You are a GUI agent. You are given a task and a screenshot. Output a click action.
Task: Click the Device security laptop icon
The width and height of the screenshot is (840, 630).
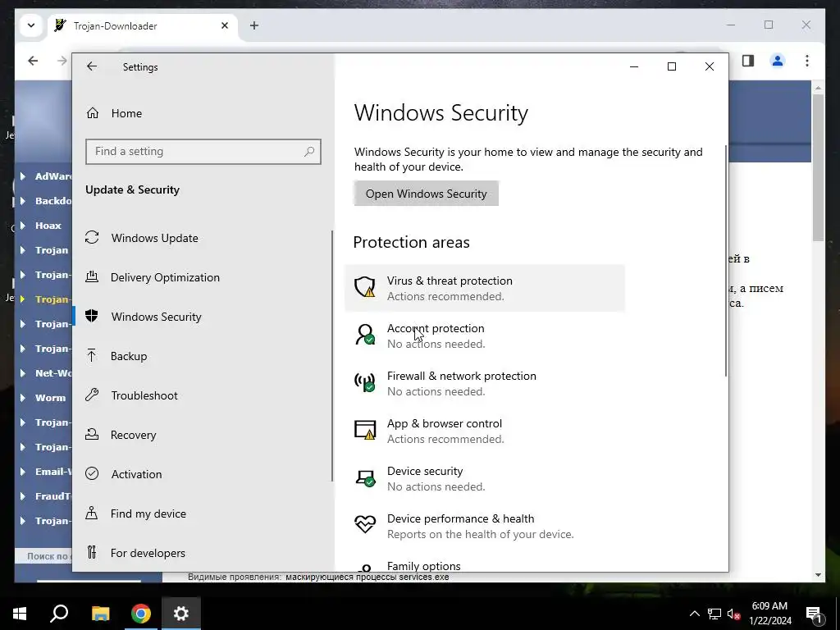pos(366,477)
